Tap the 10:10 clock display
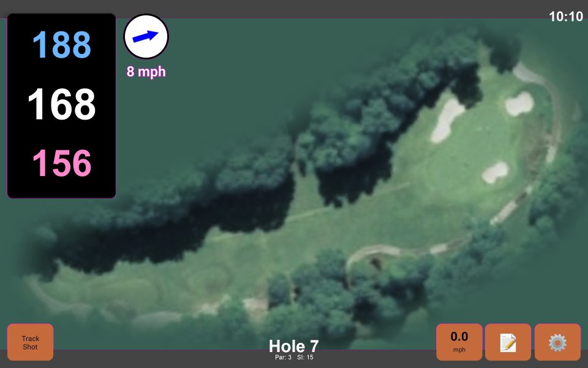 [x=567, y=17]
